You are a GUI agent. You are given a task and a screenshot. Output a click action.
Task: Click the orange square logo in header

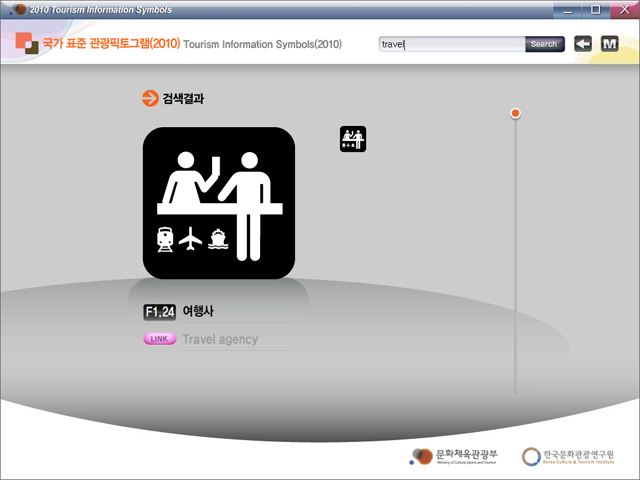pos(26,44)
